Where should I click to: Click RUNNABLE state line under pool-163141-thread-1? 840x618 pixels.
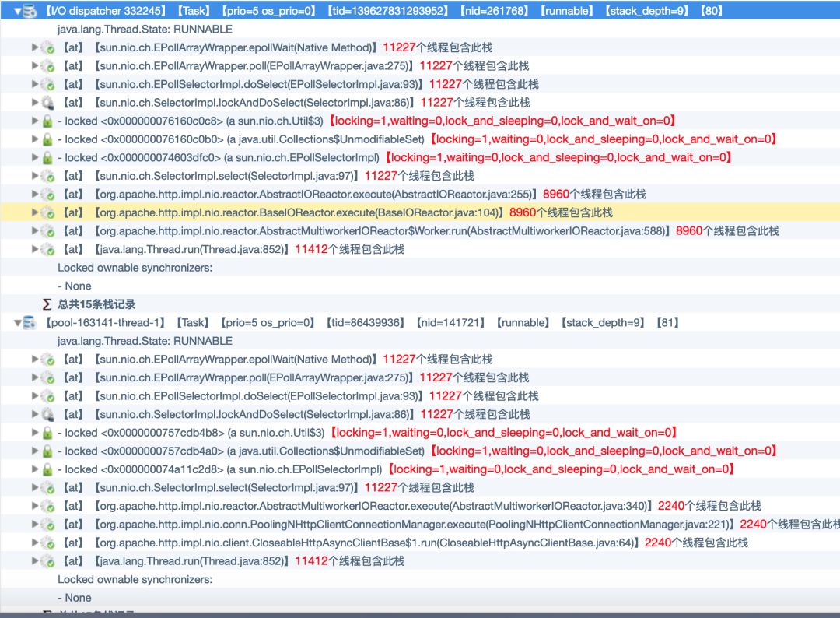(x=145, y=341)
